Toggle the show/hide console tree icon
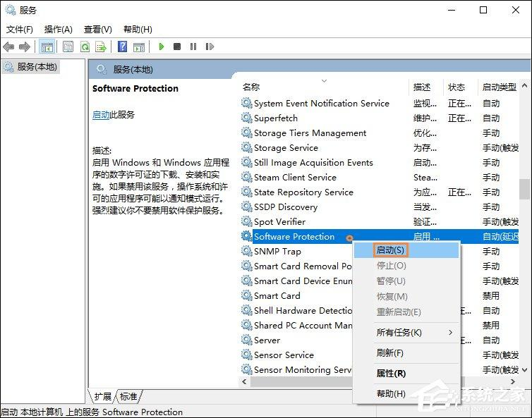 pyautogui.click(x=47, y=47)
